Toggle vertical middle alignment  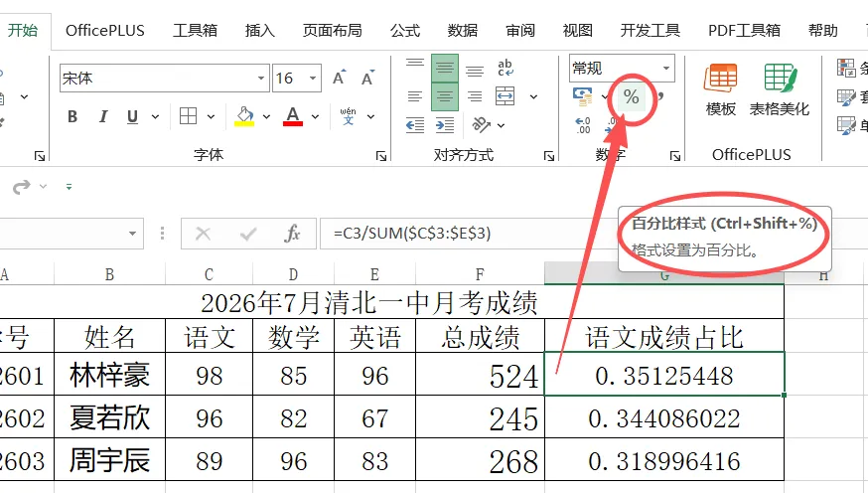(445, 68)
